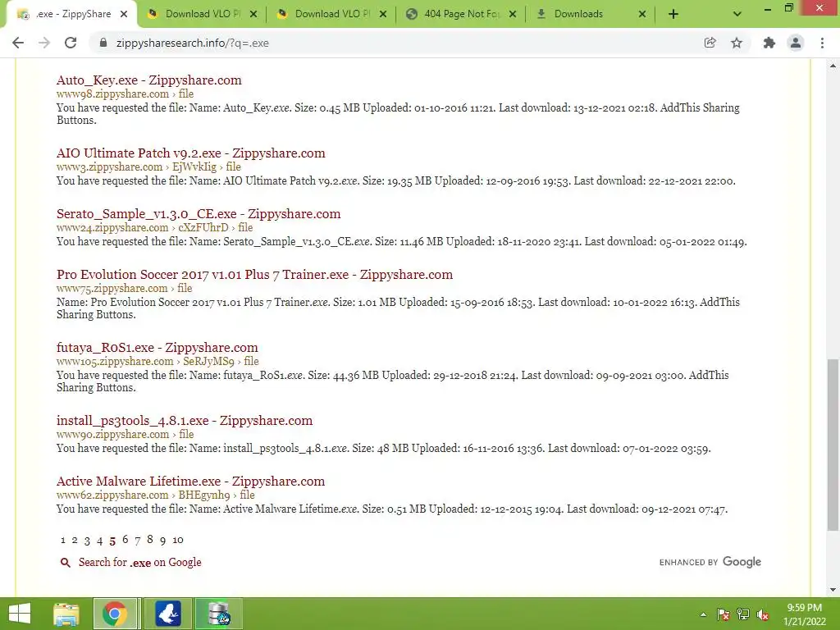Switch to second Download VLO tab
The height and width of the screenshot is (630, 840).
click(331, 15)
